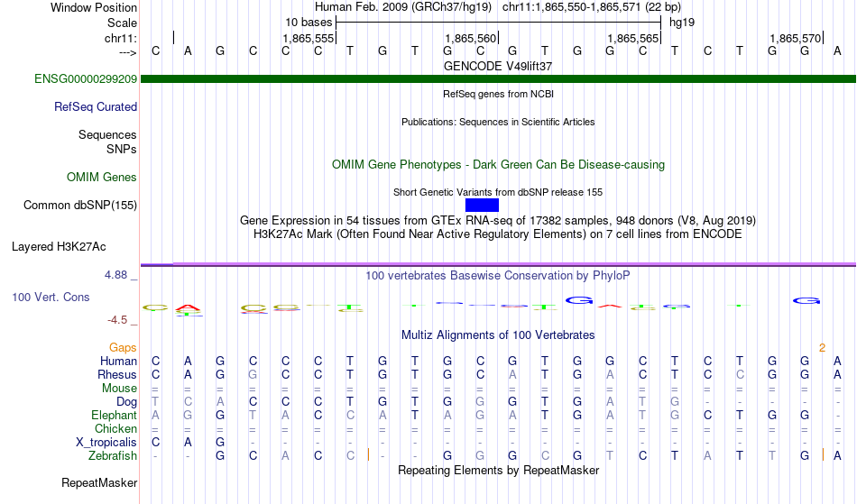Viewport: 857px width, 504px height.
Task: Click the Chicken species row label
Action: tap(115, 428)
